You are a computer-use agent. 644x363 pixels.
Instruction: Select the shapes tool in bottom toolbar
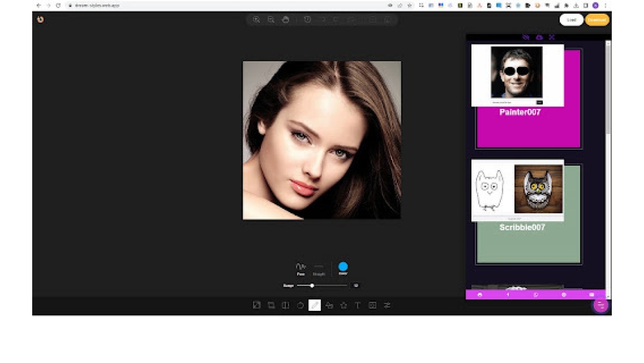point(329,305)
